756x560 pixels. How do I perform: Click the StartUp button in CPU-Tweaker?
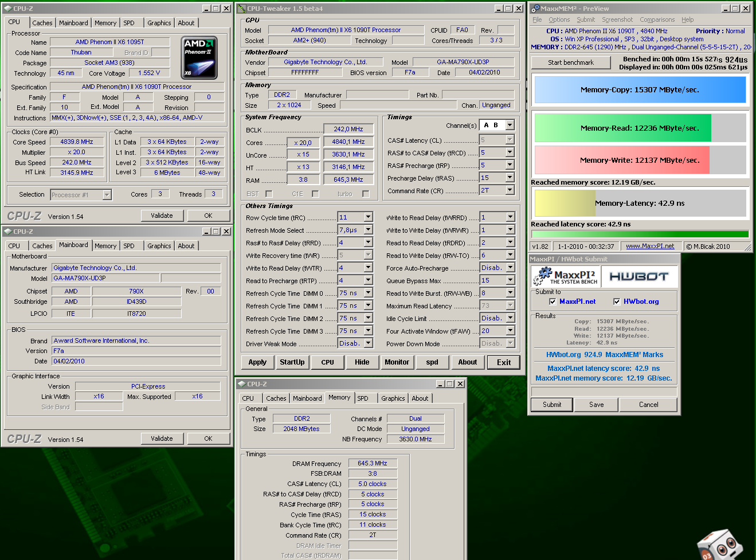[x=292, y=362]
